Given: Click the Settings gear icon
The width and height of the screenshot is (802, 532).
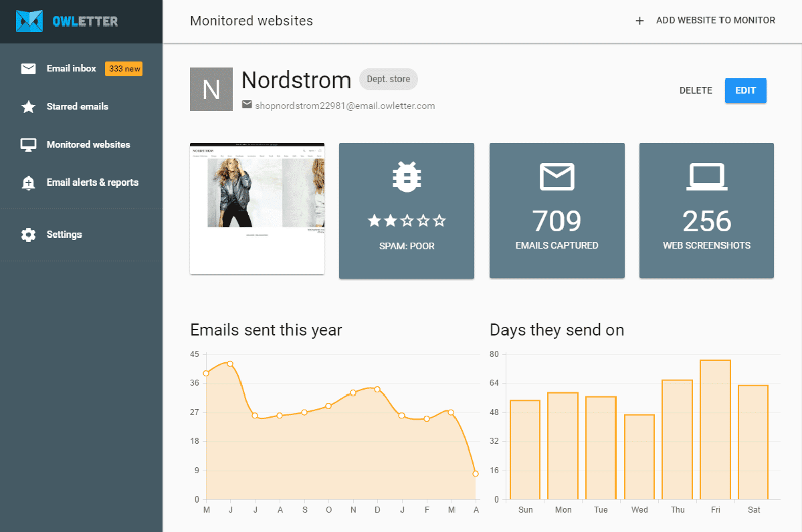Looking at the screenshot, I should (x=28, y=234).
